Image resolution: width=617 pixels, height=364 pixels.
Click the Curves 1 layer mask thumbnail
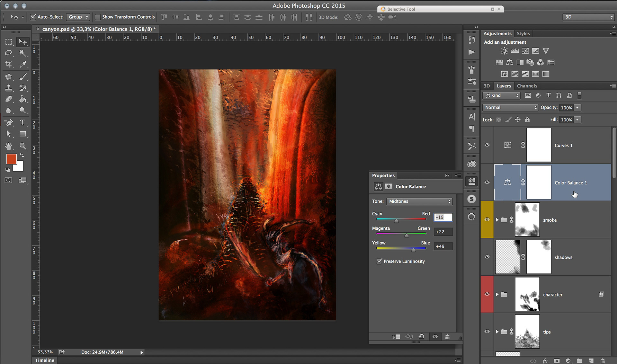click(539, 145)
